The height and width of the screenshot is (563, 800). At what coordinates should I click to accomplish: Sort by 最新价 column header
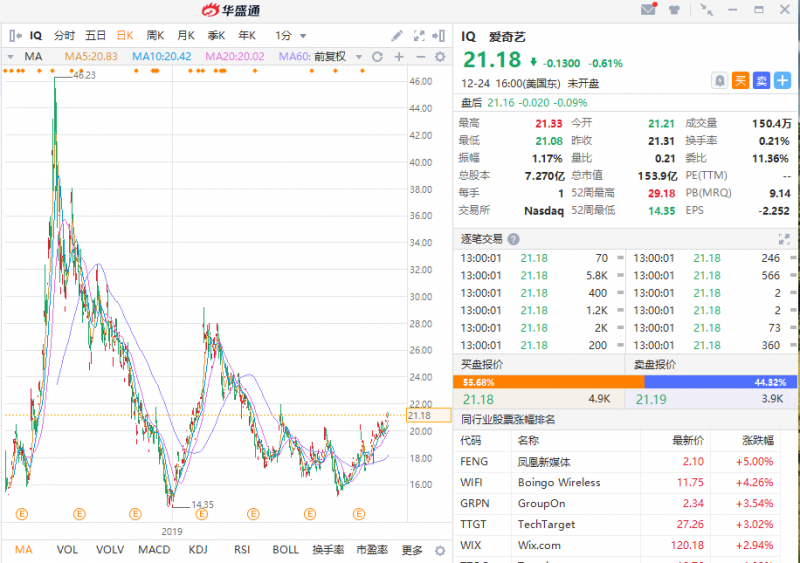688,440
